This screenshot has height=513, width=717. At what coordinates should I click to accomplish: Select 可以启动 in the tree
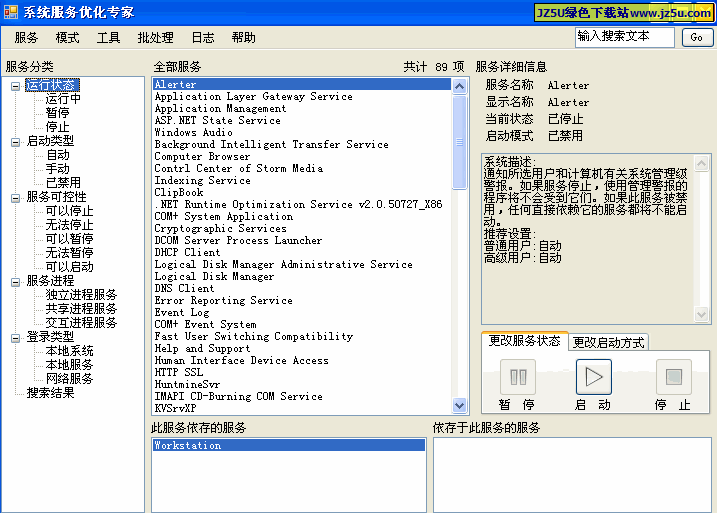tap(70, 267)
